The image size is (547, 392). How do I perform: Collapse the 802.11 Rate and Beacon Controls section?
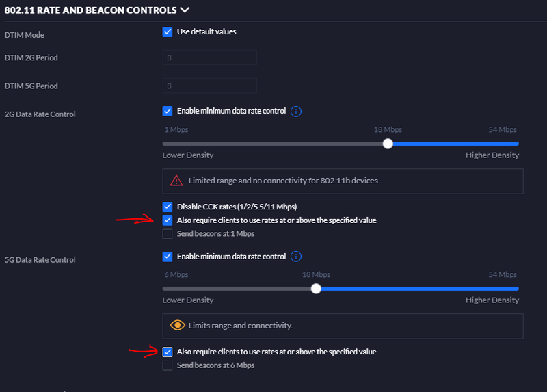click(184, 10)
